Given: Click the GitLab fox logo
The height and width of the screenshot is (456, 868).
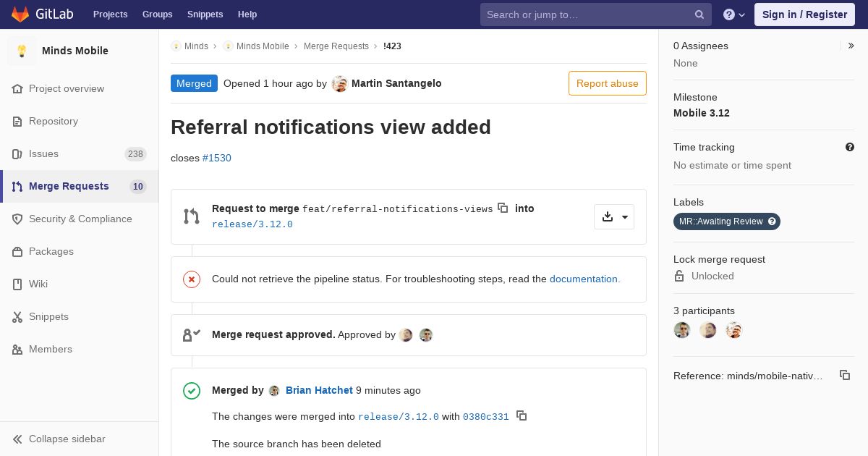Looking at the screenshot, I should [20, 14].
